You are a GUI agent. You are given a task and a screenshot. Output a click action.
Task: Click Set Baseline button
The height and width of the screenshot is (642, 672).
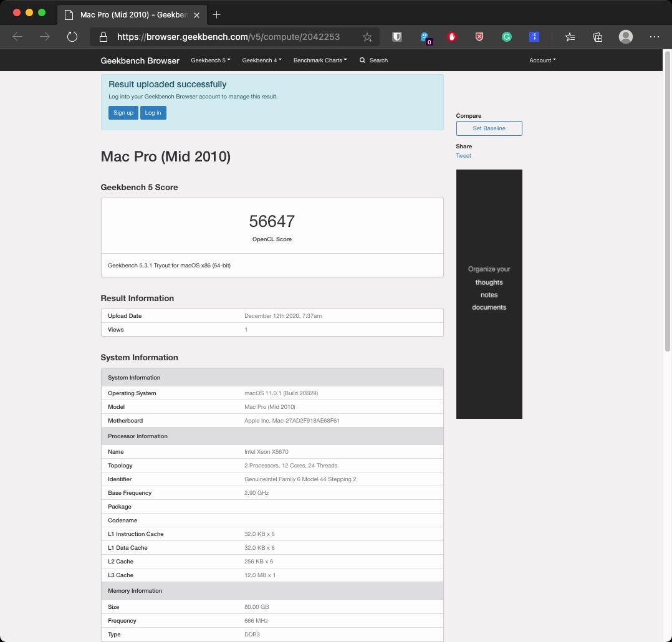click(489, 128)
